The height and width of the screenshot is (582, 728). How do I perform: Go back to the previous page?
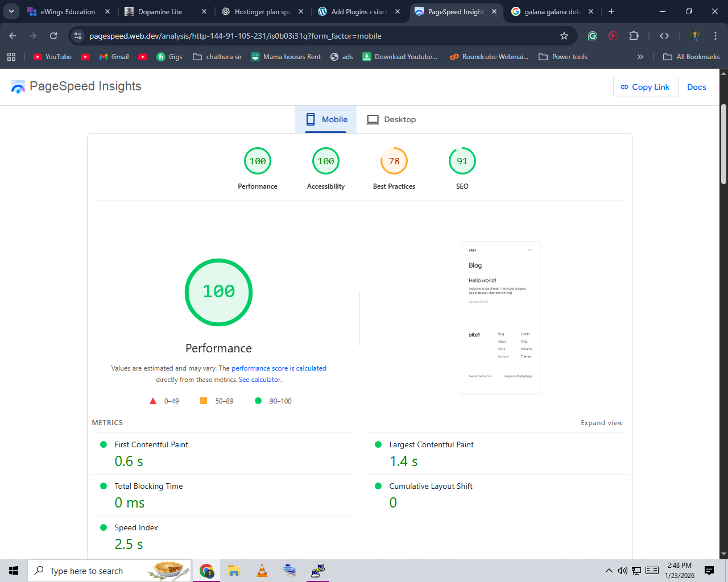coord(13,36)
